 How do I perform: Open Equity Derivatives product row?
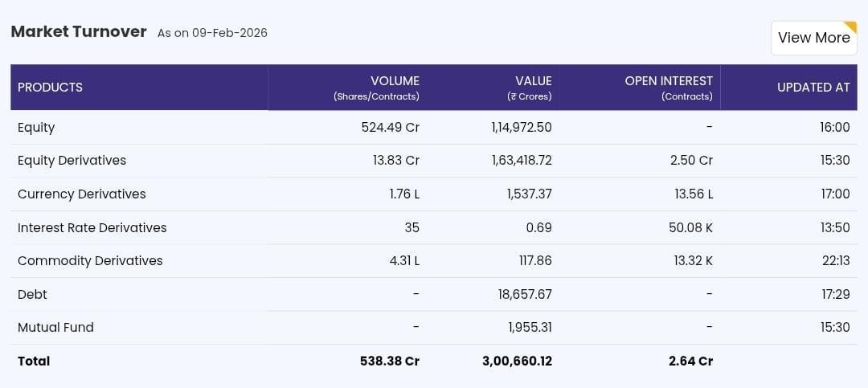(72, 161)
